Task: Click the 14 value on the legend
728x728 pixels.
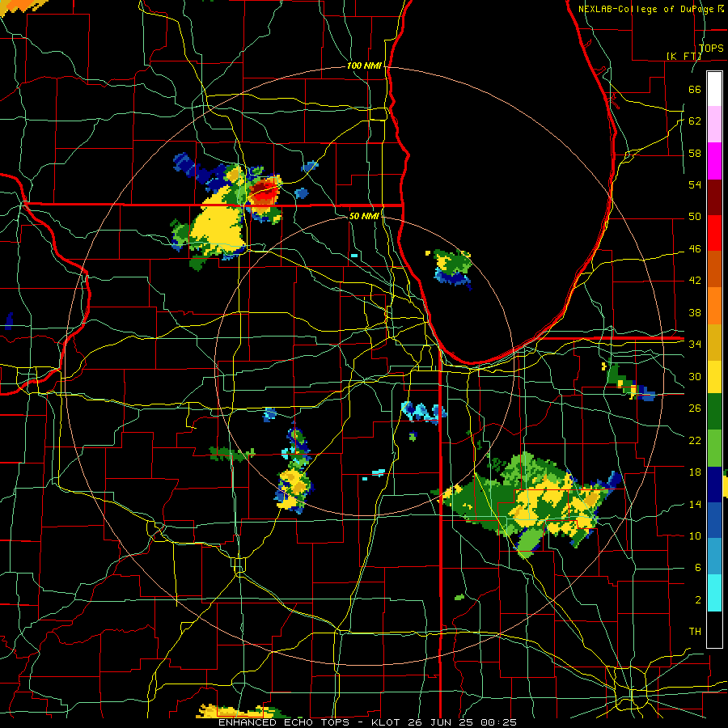Action: tap(695, 504)
